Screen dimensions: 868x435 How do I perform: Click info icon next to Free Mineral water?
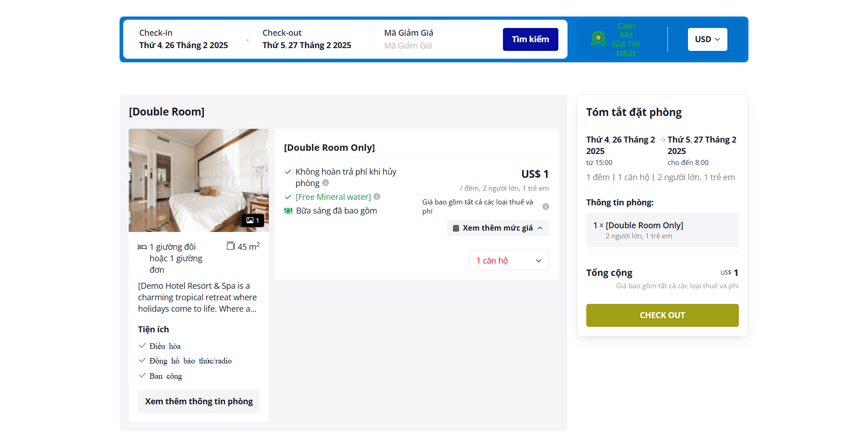pyautogui.click(x=377, y=197)
